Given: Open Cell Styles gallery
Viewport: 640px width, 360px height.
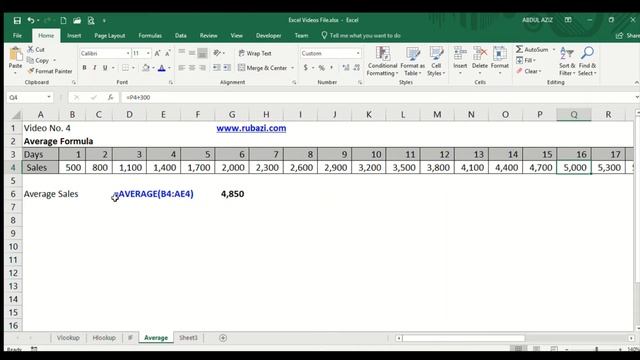Looking at the screenshot, I should pyautogui.click(x=436, y=61).
